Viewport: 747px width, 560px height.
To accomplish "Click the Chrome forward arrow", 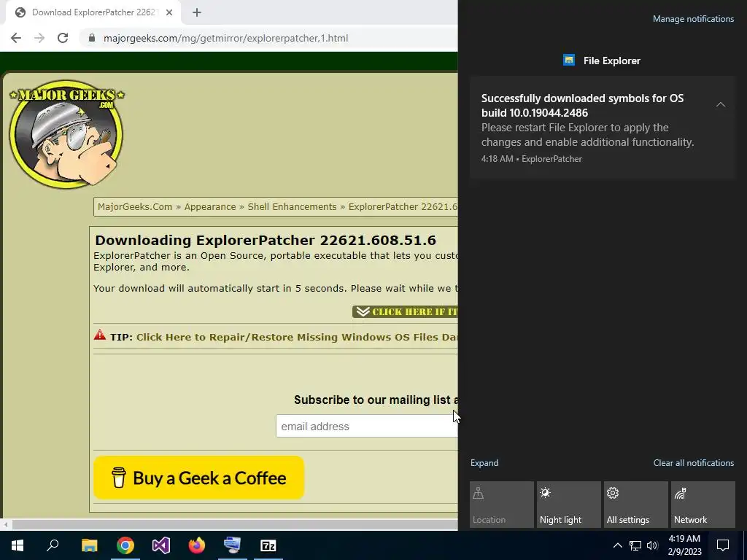I will click(39, 38).
